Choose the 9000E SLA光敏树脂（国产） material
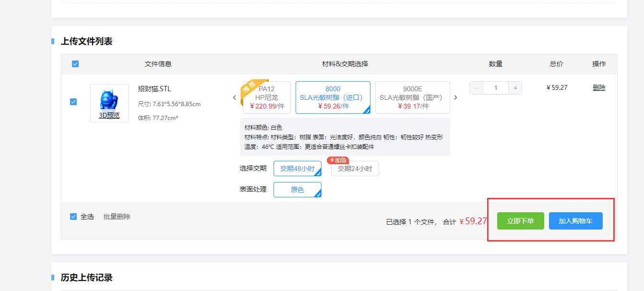 tap(412, 97)
